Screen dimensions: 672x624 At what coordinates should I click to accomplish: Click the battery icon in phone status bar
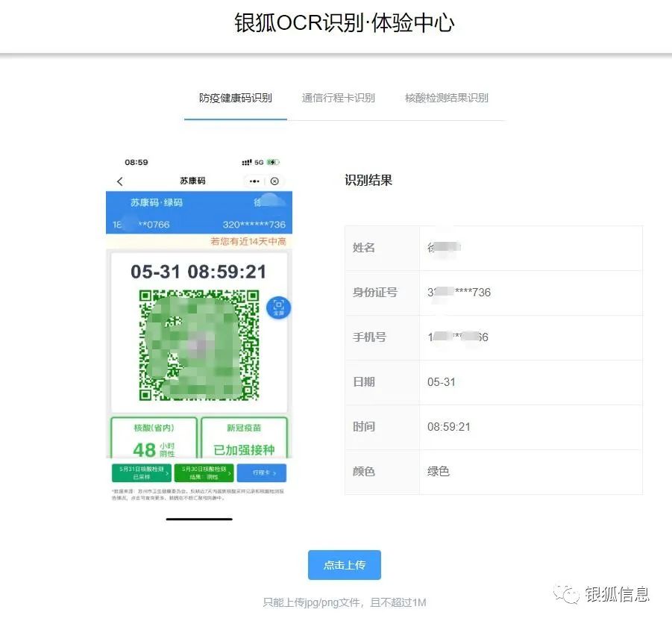tap(273, 162)
